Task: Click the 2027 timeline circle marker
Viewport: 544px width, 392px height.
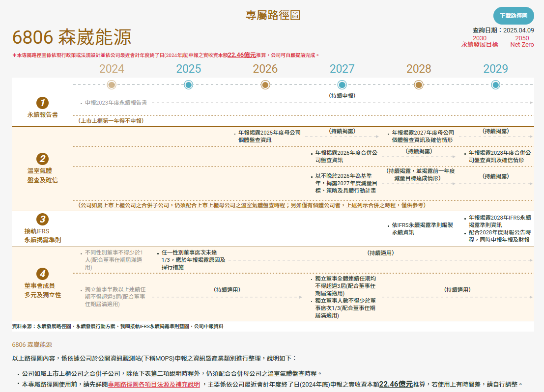Action: tap(342, 85)
